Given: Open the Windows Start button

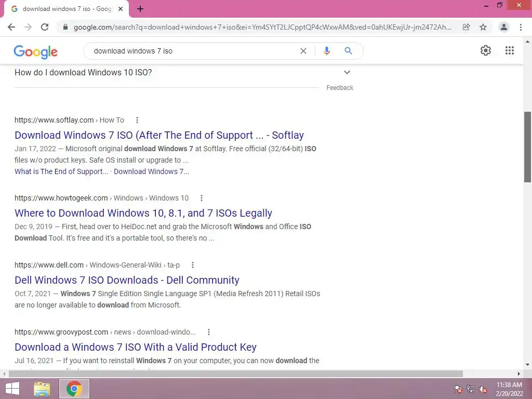Looking at the screenshot, I should [x=12, y=389].
